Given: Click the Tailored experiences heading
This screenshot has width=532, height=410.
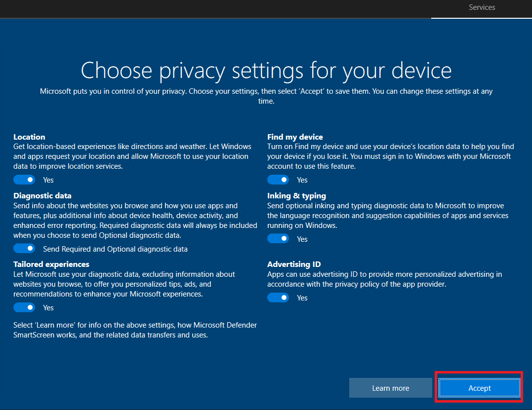Looking at the screenshot, I should [51, 264].
